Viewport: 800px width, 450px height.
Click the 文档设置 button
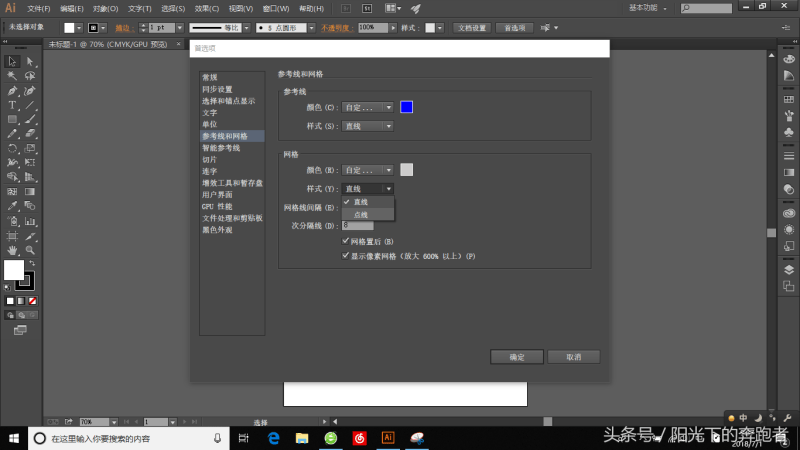(472, 28)
